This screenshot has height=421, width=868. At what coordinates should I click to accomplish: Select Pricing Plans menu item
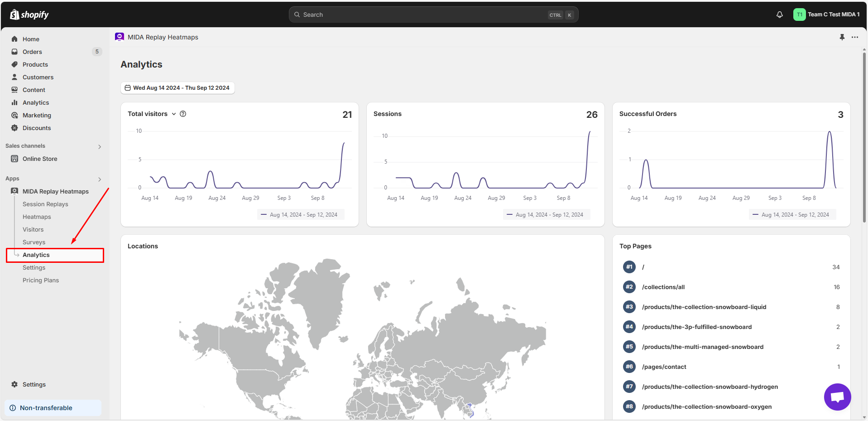pyautogui.click(x=41, y=281)
